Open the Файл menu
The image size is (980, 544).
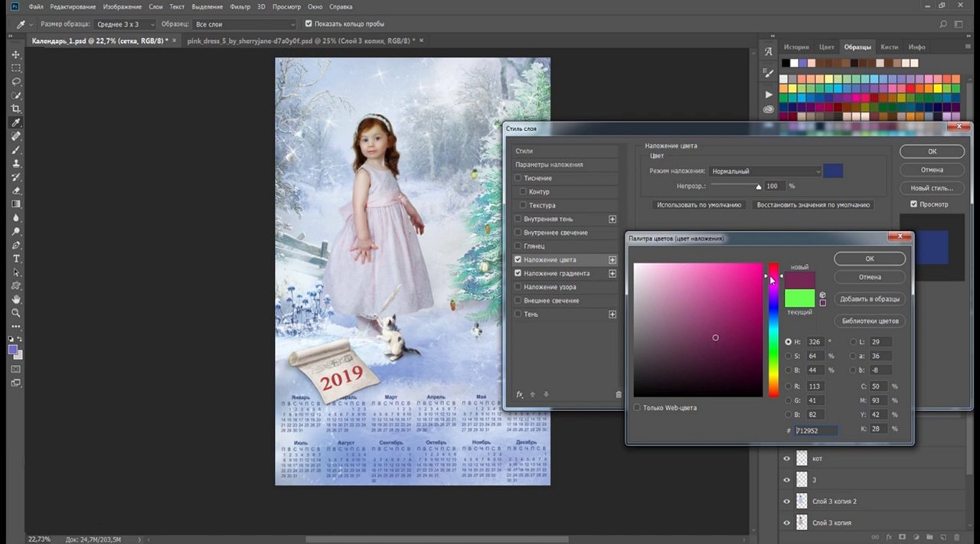(x=36, y=6)
